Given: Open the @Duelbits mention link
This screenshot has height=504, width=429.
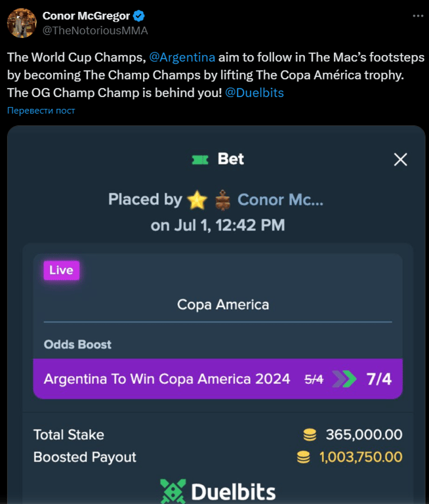Looking at the screenshot, I should (x=254, y=93).
